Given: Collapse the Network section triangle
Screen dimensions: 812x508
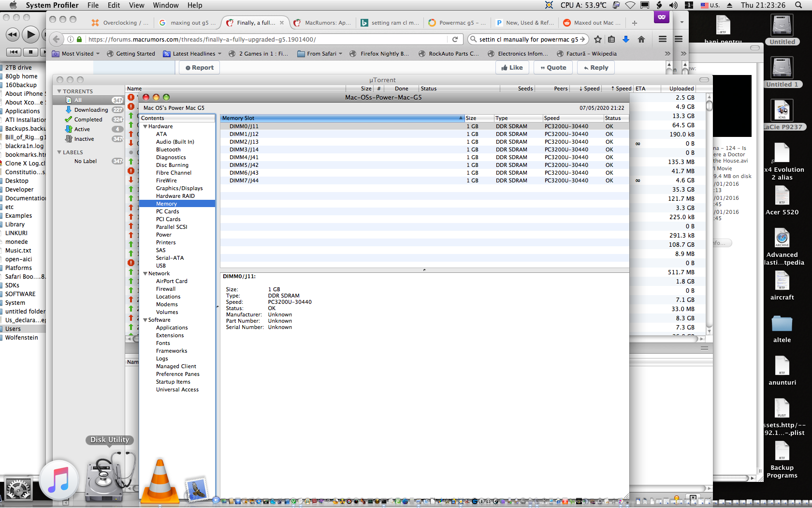Looking at the screenshot, I should 145,273.
